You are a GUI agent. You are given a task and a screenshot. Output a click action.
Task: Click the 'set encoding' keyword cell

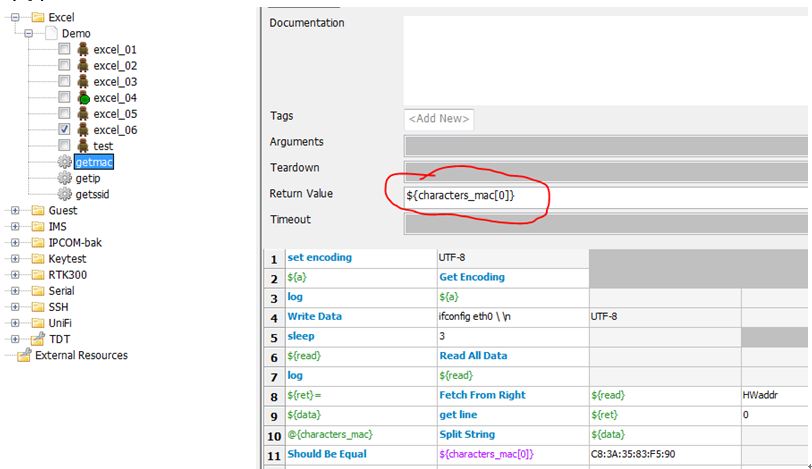click(x=361, y=258)
